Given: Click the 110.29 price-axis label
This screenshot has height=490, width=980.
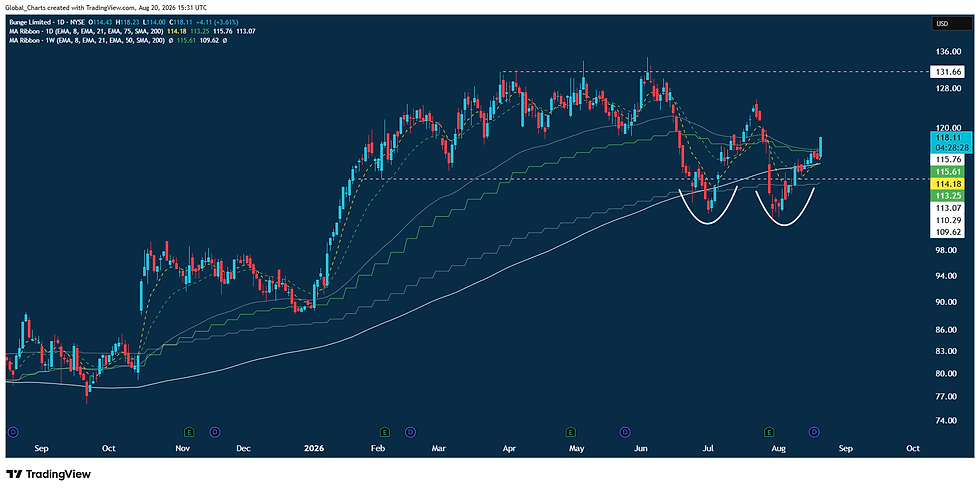Looking at the screenshot, I should point(949,220).
